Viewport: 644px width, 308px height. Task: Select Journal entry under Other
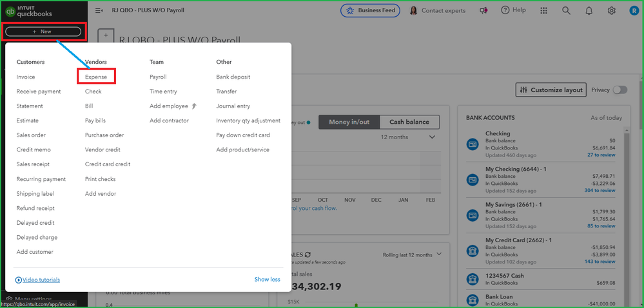233,106
